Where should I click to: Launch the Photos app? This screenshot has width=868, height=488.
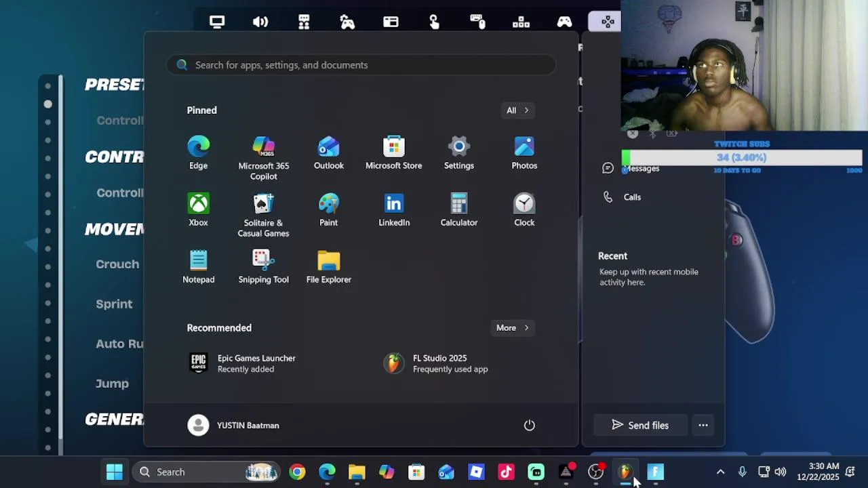coord(524,153)
